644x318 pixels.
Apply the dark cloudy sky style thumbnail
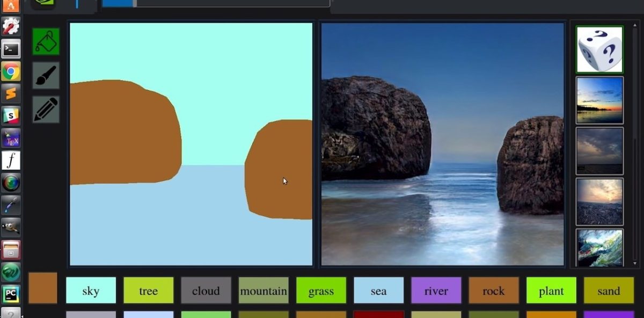[599, 151]
